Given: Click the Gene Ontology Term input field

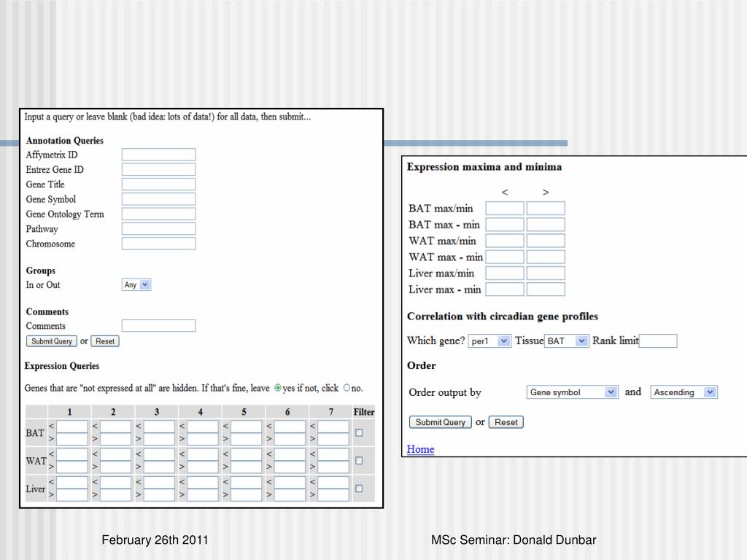Looking at the screenshot, I should [158, 214].
